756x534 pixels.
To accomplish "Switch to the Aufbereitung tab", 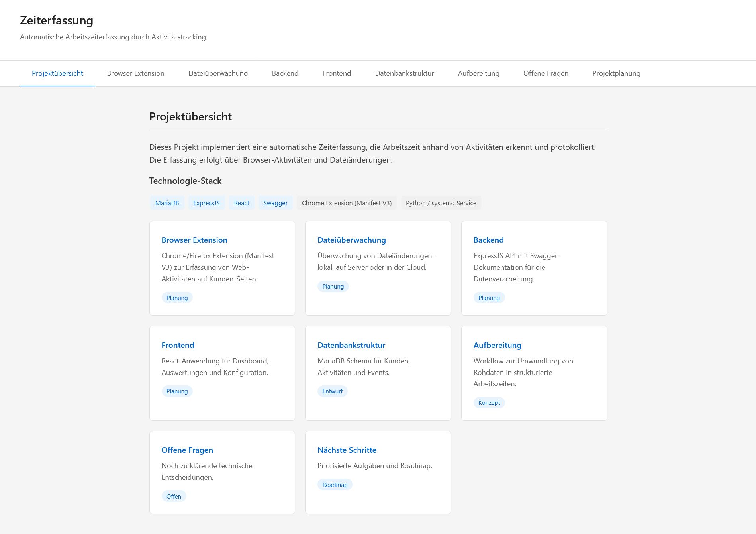I will pos(478,73).
